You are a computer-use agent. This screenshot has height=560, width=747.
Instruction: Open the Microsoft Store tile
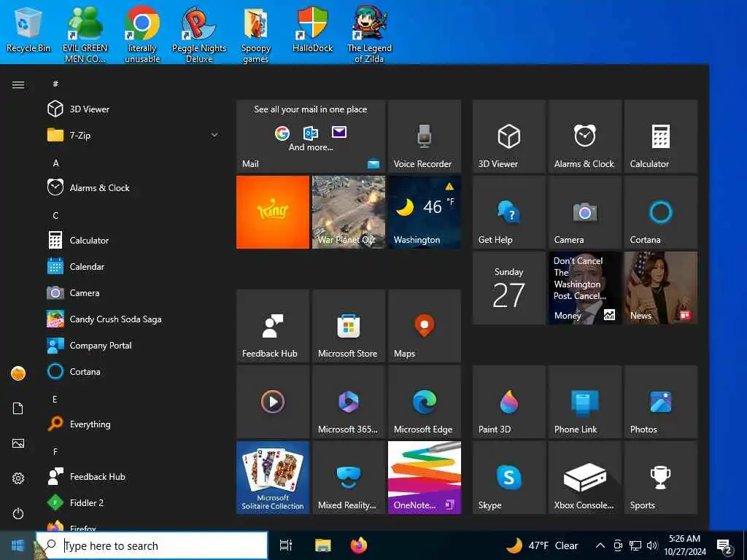(x=348, y=326)
